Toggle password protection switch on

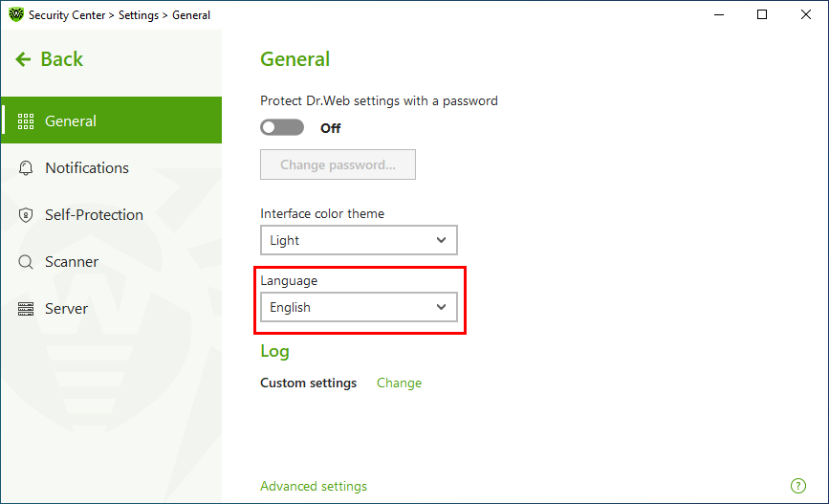pos(282,127)
